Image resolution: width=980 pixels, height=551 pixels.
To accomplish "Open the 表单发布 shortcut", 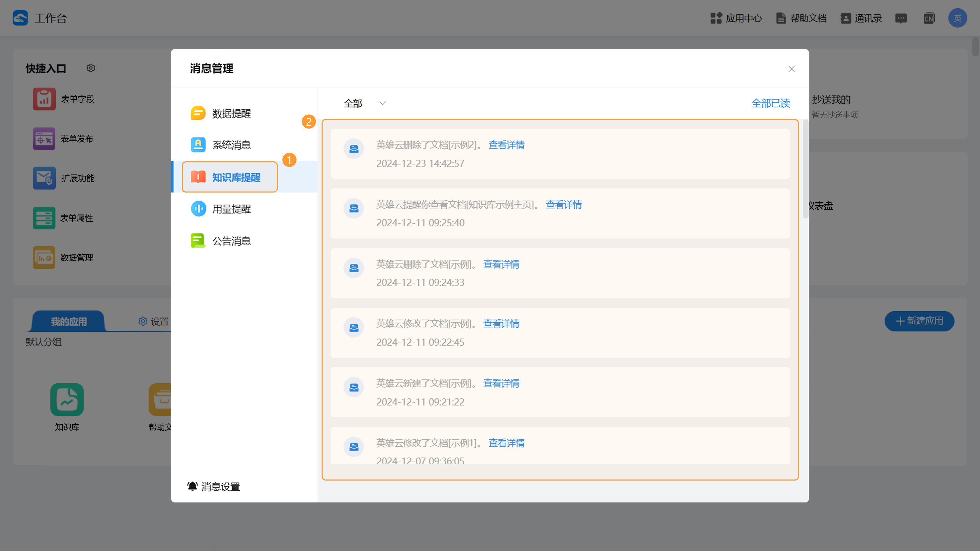I will coord(63,138).
